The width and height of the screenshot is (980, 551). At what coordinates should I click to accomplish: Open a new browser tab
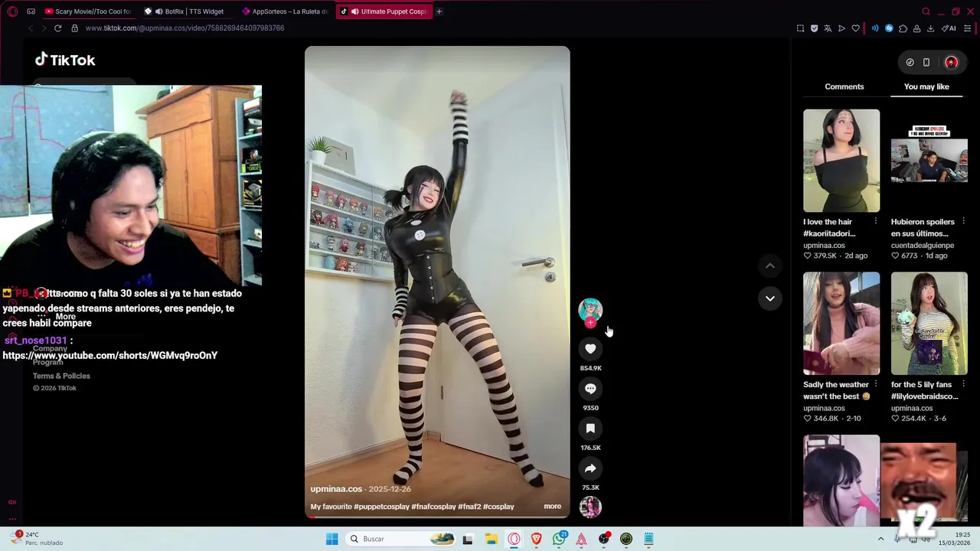pos(439,11)
